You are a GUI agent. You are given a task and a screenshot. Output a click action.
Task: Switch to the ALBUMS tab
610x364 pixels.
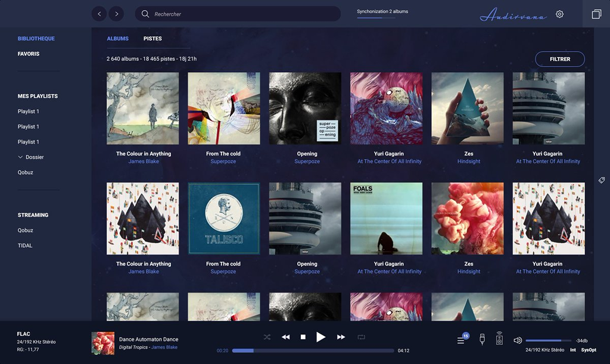tap(118, 39)
